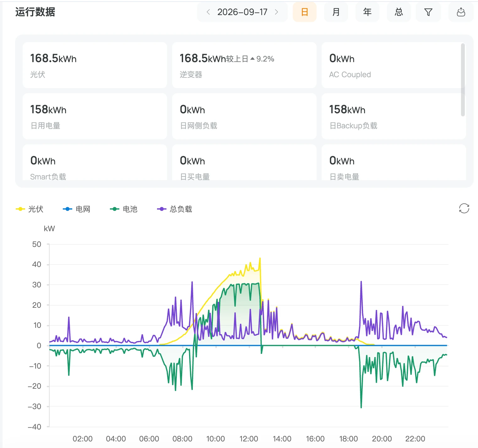Toggle the 总负载 series in the legend

click(x=175, y=209)
